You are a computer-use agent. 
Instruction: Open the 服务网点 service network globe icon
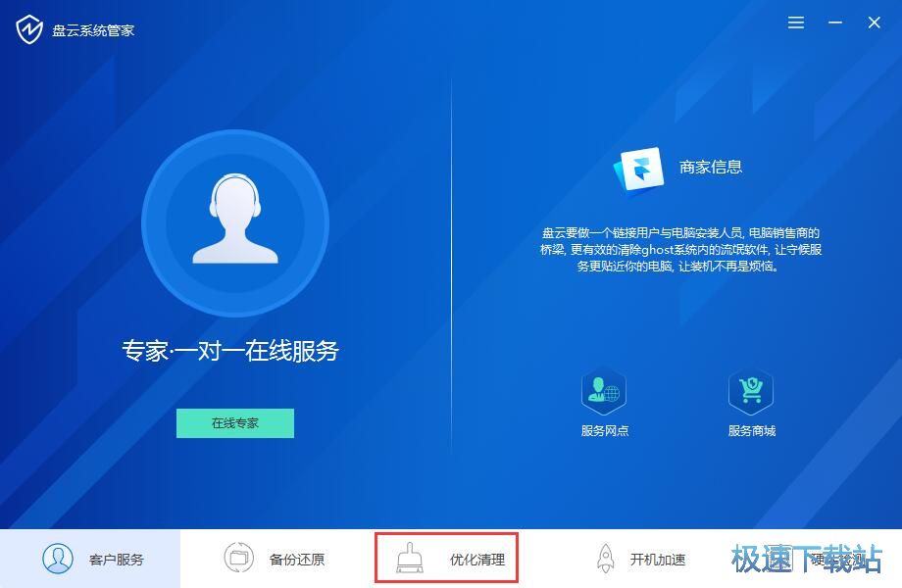pos(605,392)
